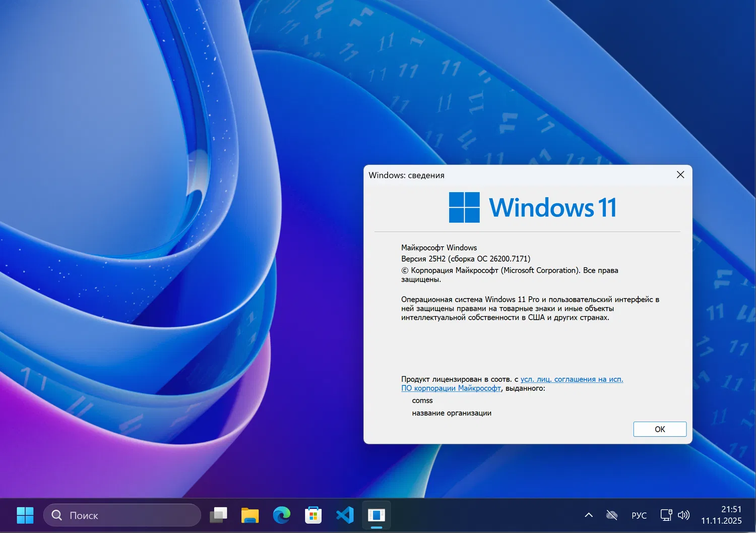The image size is (756, 533).
Task: Open the volume flyout from the system tray
Action: (684, 515)
